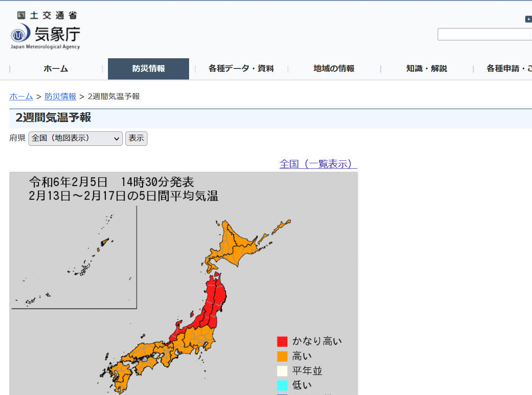532x395 pixels.
Task: Open the 各種データ・資料 menu
Action: (241, 68)
